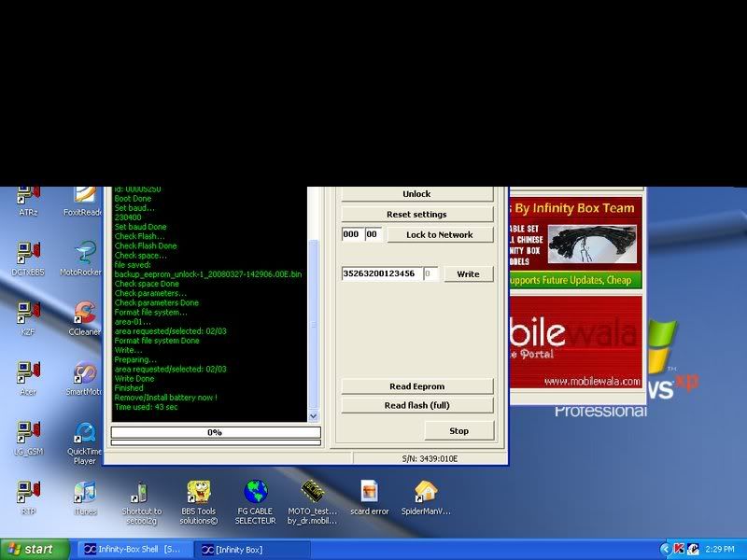Open the ATRz desktop shortcut
Screen dimensions: 747x560
(x=28, y=202)
